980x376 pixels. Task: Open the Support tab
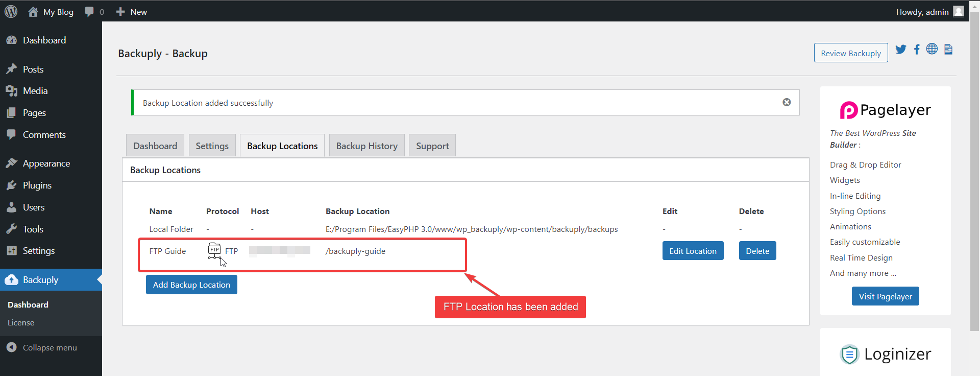[432, 146]
